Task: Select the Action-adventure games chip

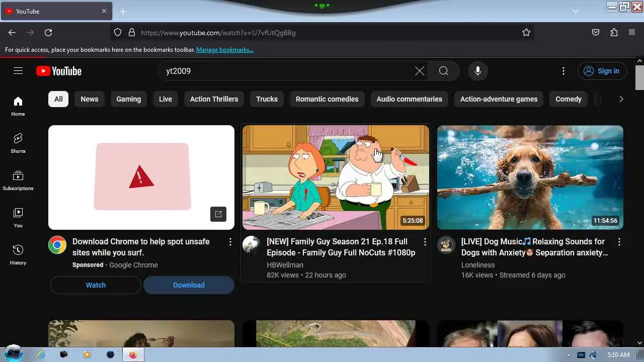Action: click(499, 99)
